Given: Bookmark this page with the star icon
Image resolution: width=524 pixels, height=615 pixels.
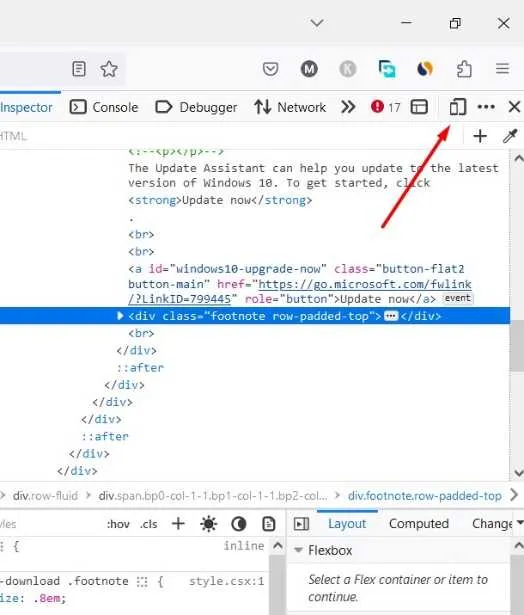Looking at the screenshot, I should click(109, 69).
